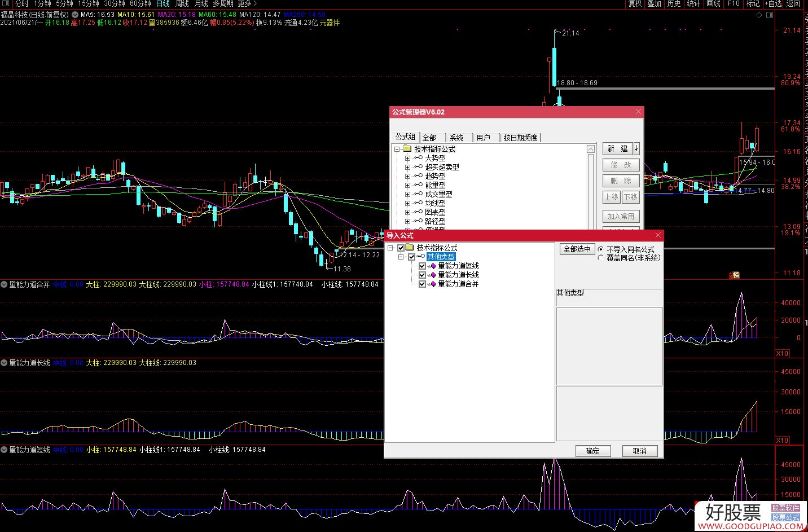Select 图表型 row in formula tree
The image size is (808, 532).
coord(435,212)
